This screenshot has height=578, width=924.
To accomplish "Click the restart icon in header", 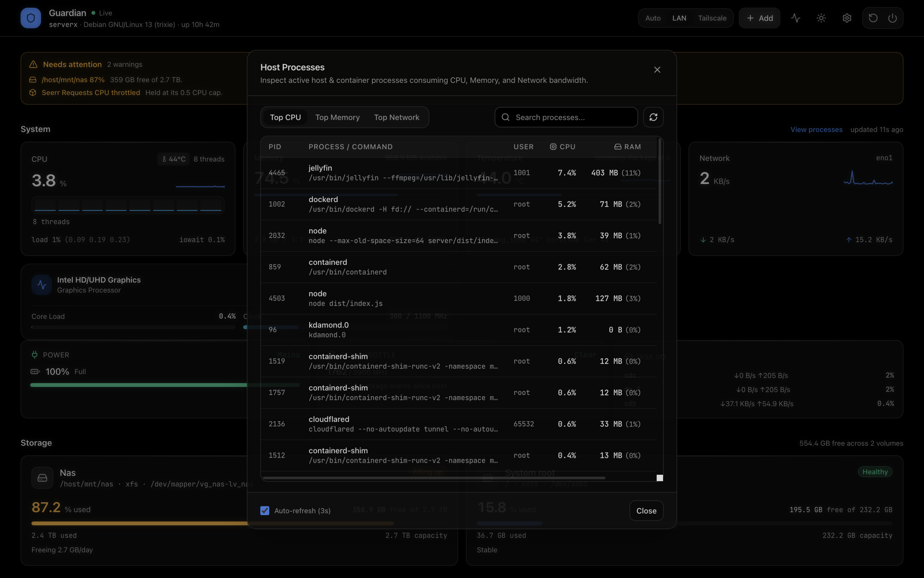I will pyautogui.click(x=873, y=18).
